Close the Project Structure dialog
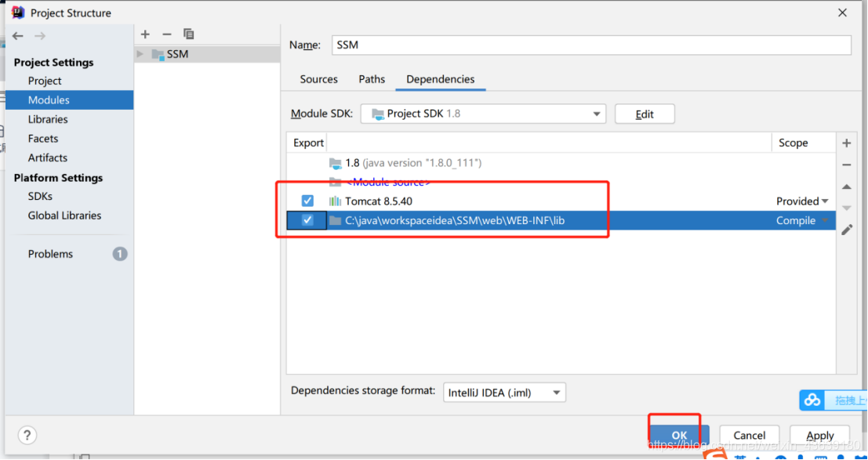Screen dimensions: 868x460 [843, 13]
